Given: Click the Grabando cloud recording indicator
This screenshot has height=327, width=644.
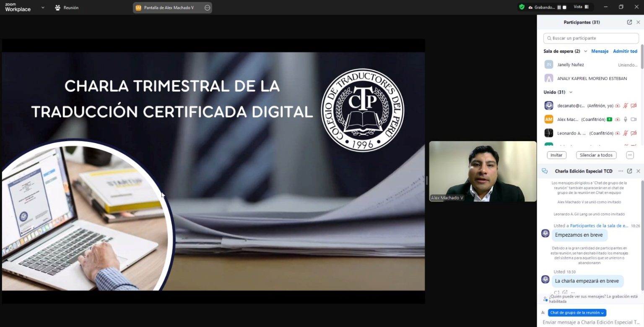Looking at the screenshot, I should (541, 7).
